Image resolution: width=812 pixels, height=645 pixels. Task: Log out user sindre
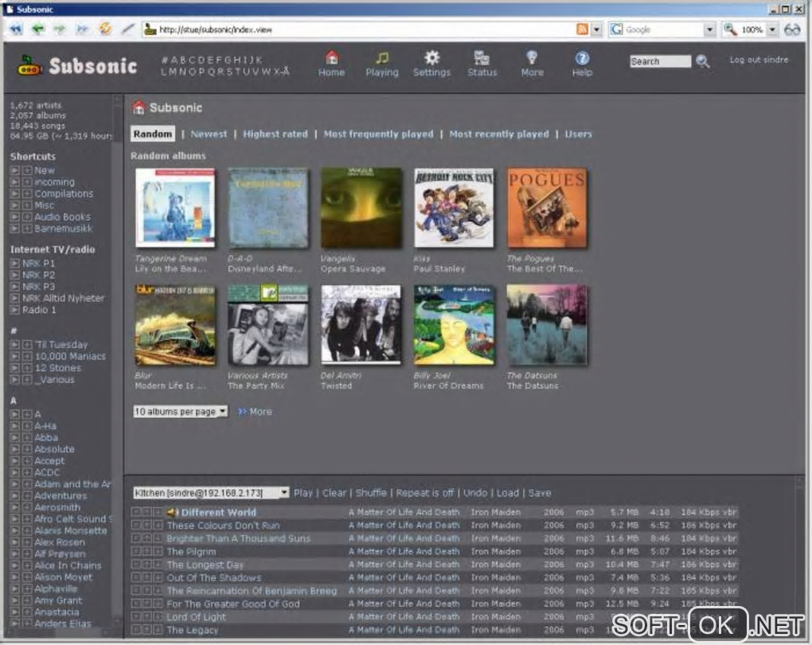759,60
